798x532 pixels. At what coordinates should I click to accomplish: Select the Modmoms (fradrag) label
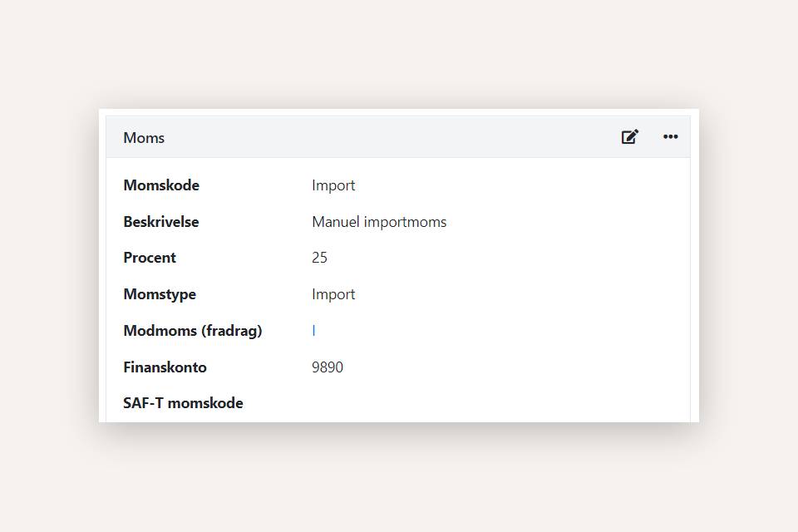point(192,331)
